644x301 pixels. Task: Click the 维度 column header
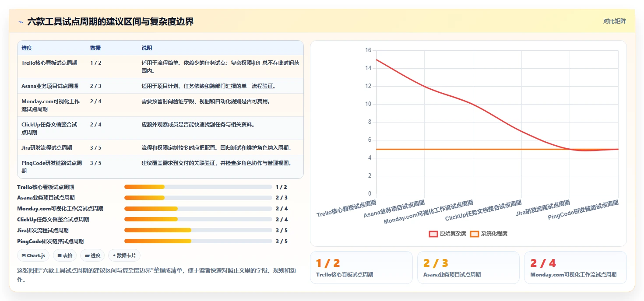pyautogui.click(x=27, y=48)
